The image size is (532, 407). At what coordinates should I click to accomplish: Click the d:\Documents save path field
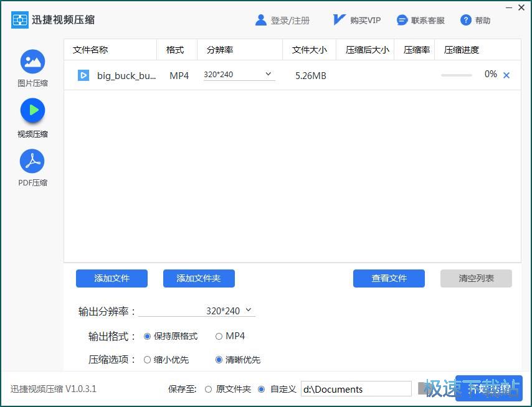point(356,390)
